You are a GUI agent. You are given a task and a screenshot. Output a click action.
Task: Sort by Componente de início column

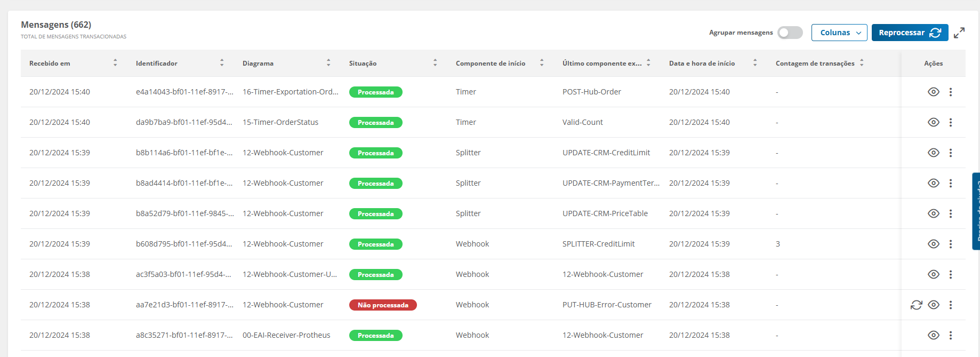(542, 63)
